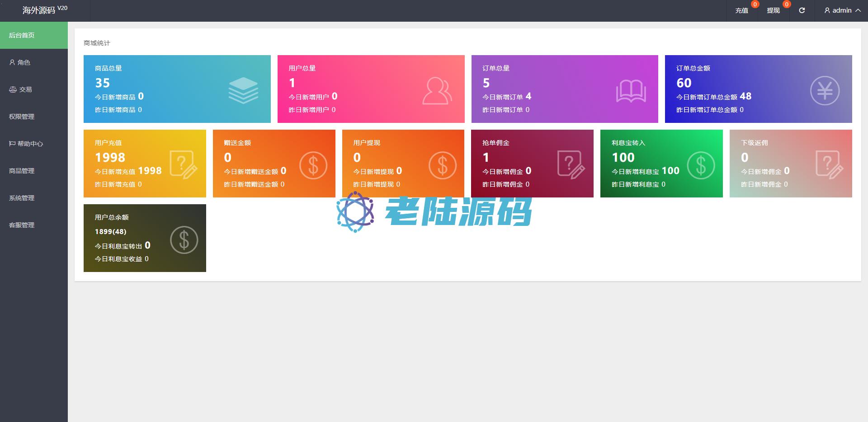
Task: Click the users icon on 用户总量 card
Action: (437, 91)
